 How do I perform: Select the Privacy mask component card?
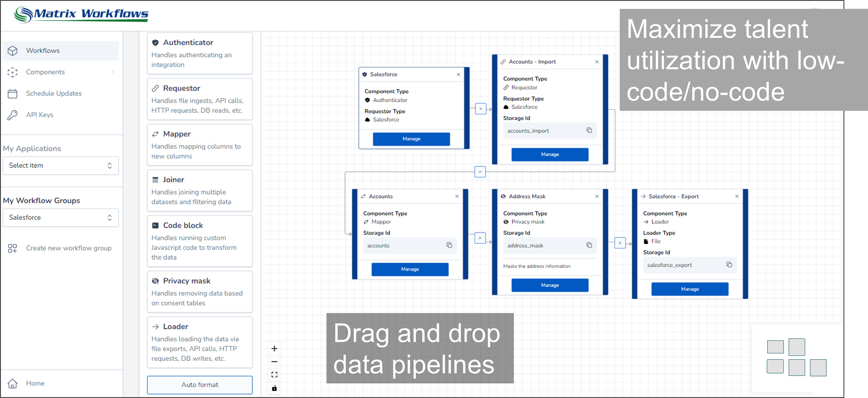coord(200,292)
